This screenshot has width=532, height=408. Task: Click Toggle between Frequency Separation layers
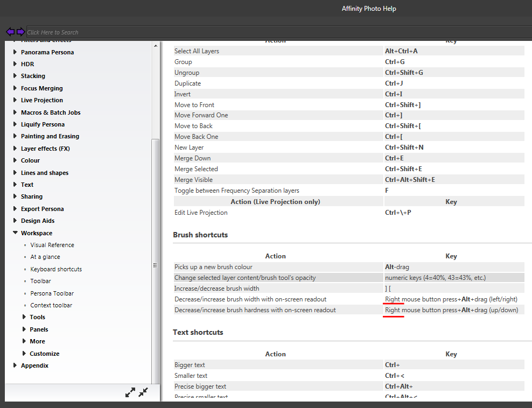[x=236, y=191]
